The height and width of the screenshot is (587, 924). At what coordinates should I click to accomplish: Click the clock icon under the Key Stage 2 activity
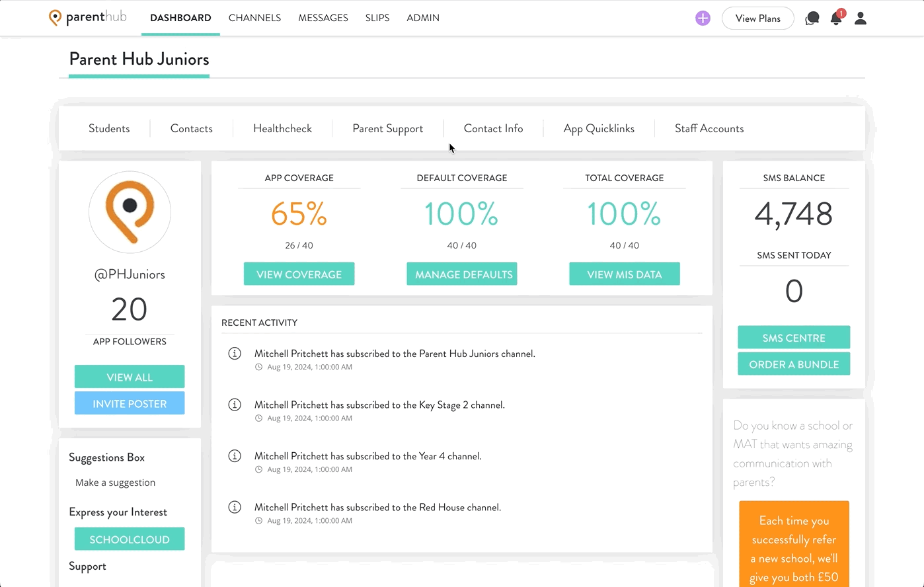[258, 418]
